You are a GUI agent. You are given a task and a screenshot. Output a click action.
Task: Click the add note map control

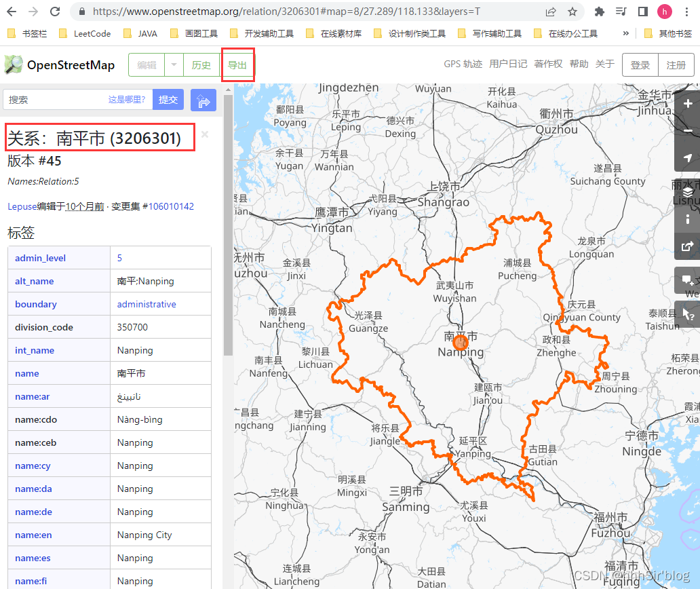pos(688,280)
